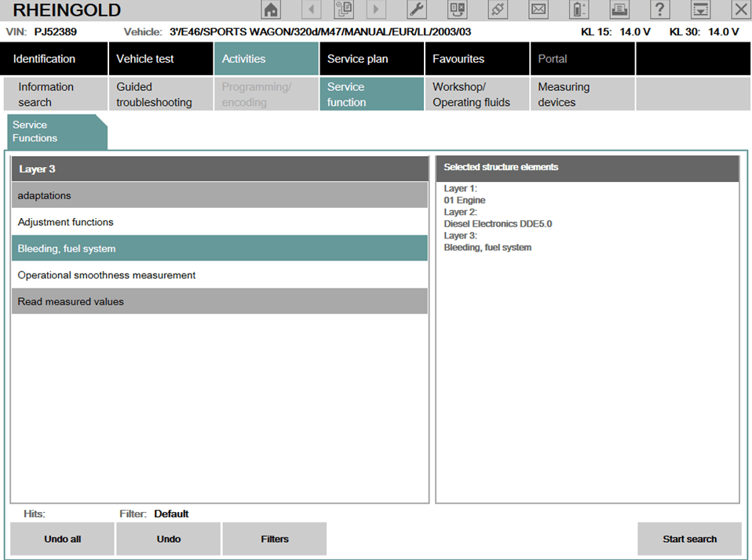
Task: Open Information search submenu
Action: [x=56, y=94]
